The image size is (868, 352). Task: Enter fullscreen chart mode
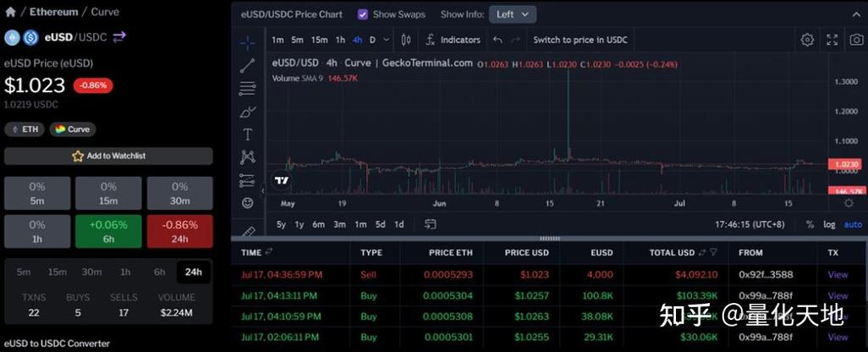pos(832,40)
